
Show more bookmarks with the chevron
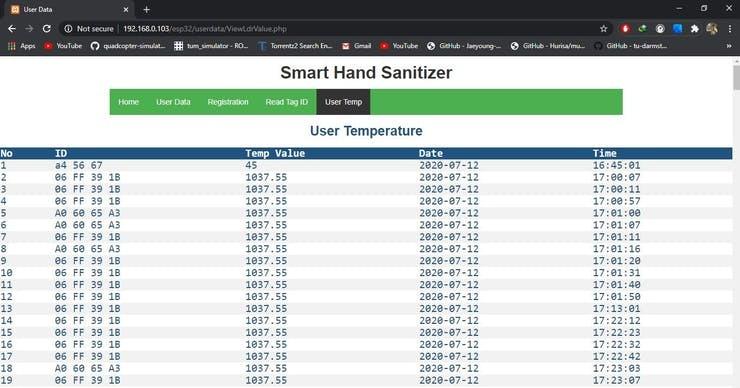tap(729, 46)
